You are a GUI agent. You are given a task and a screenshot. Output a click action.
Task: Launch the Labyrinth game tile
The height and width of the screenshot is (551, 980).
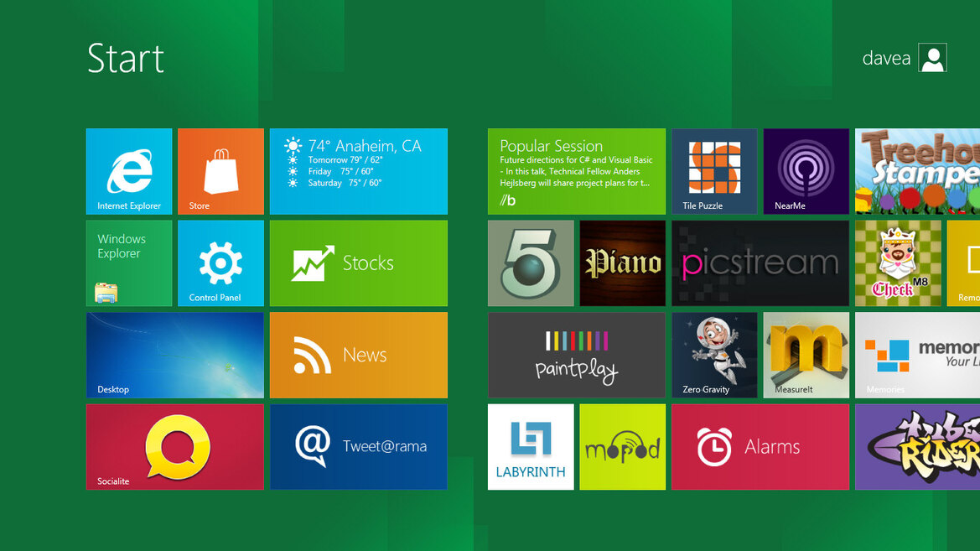click(531, 447)
